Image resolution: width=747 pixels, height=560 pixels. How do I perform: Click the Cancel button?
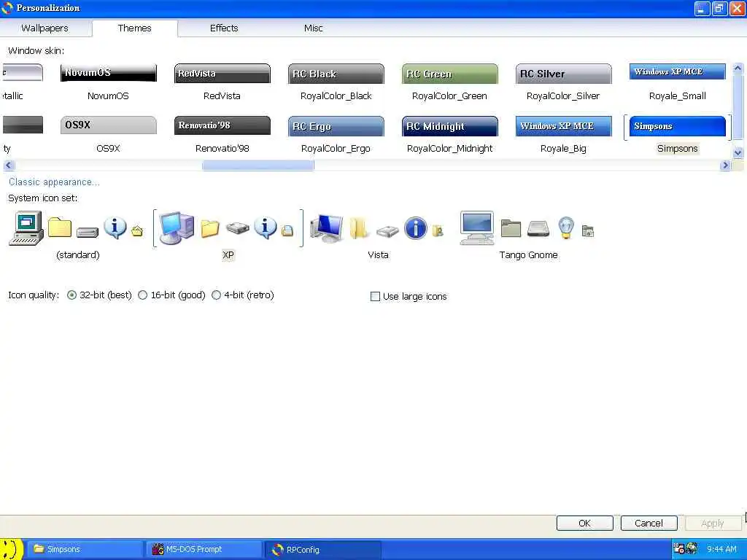(x=649, y=524)
